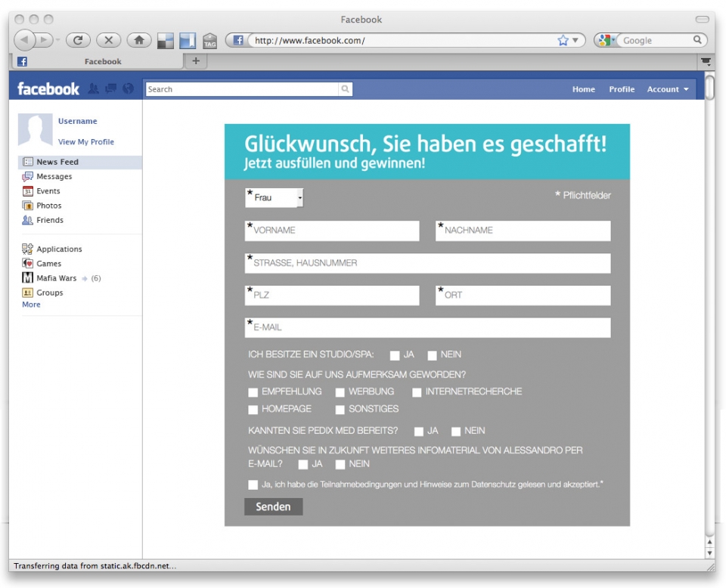Check NEIN for knowing Pedix Med
The width and height of the screenshot is (726, 588).
tap(455, 431)
